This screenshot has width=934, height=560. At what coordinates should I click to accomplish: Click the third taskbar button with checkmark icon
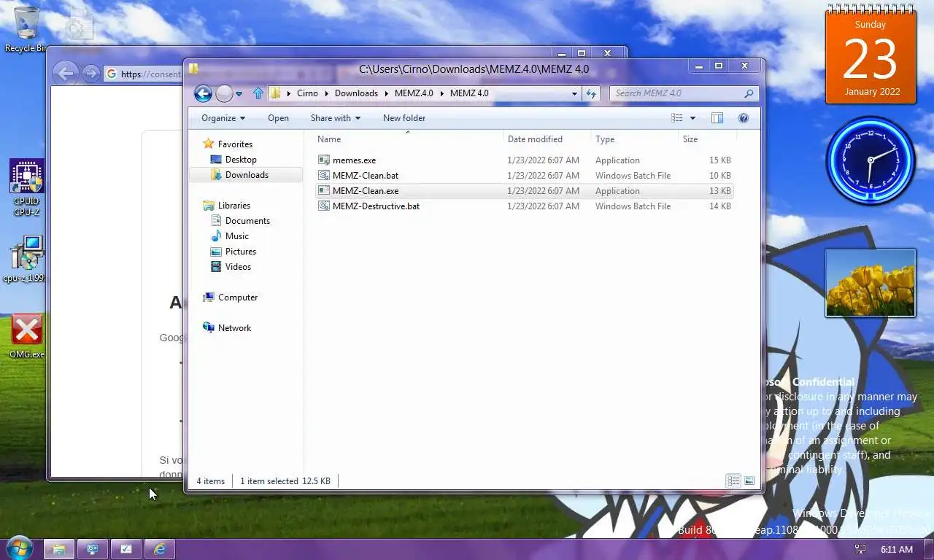[126, 549]
